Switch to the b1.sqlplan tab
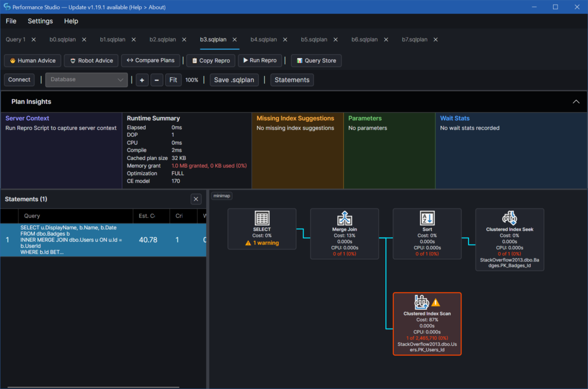 point(113,40)
